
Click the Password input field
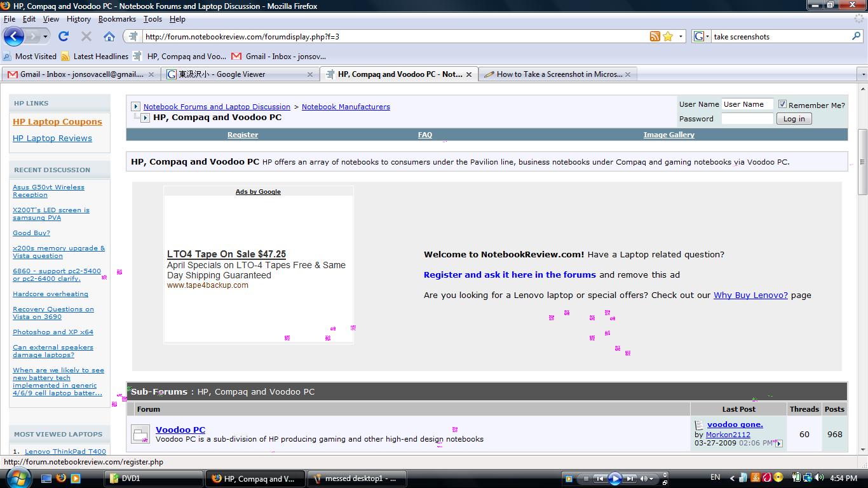[x=747, y=118]
